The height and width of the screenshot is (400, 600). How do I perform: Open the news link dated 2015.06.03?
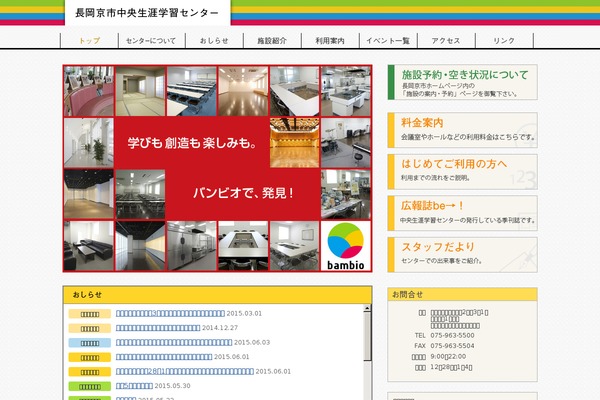[174, 343]
